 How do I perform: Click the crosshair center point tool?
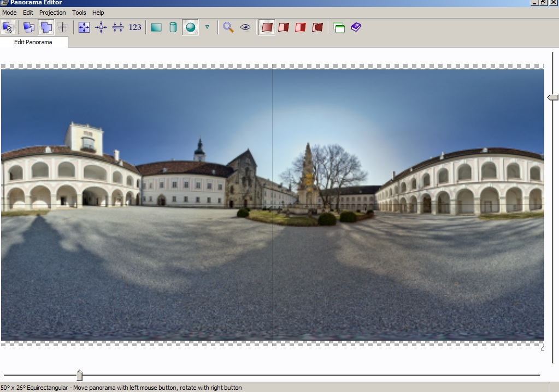(x=63, y=27)
